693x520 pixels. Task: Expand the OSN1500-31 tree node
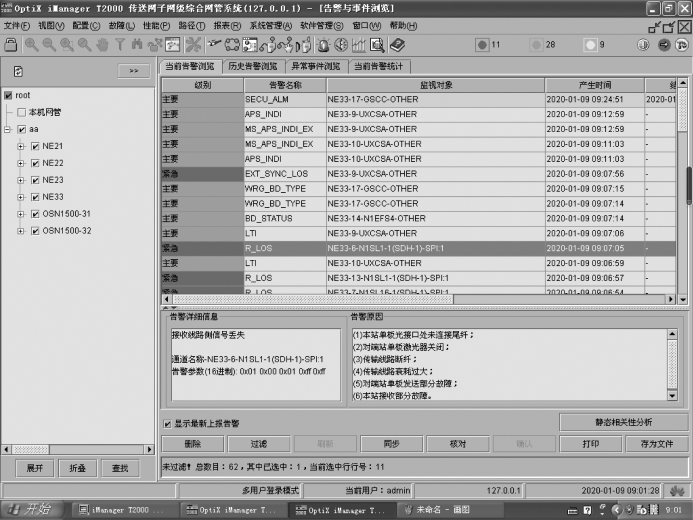(x=21, y=214)
